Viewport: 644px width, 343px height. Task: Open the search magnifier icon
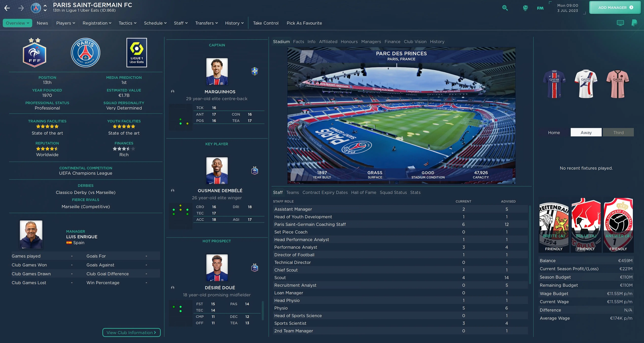point(505,8)
